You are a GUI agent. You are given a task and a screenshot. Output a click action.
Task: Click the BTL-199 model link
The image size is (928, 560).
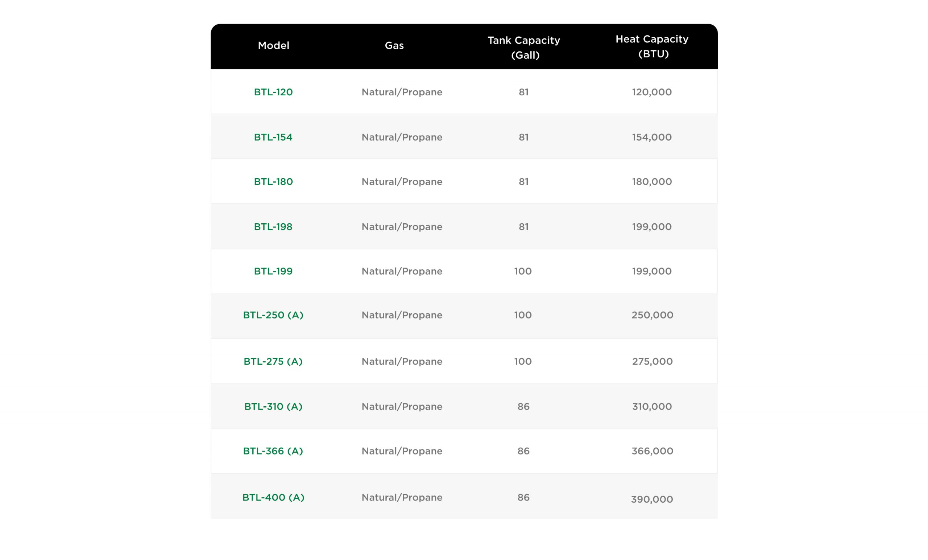click(273, 271)
